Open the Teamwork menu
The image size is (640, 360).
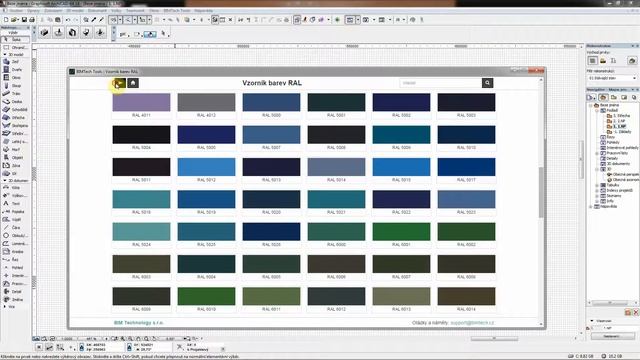click(x=135, y=11)
